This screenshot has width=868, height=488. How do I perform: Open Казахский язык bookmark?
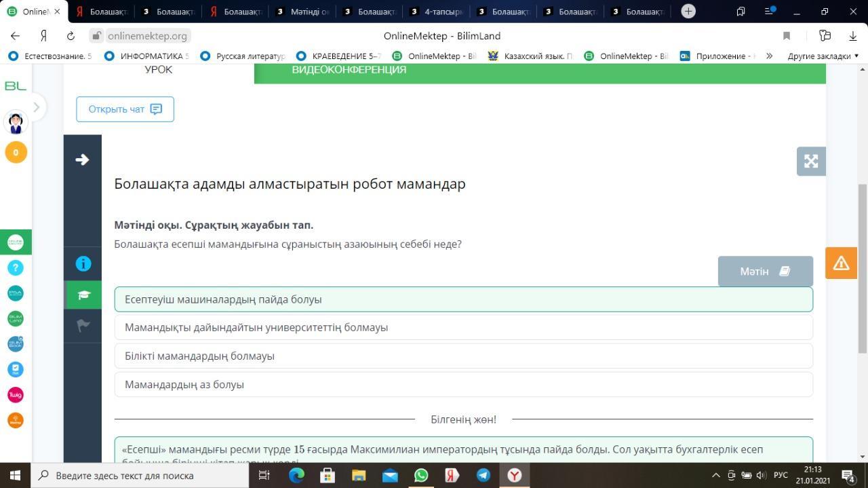[x=530, y=56]
